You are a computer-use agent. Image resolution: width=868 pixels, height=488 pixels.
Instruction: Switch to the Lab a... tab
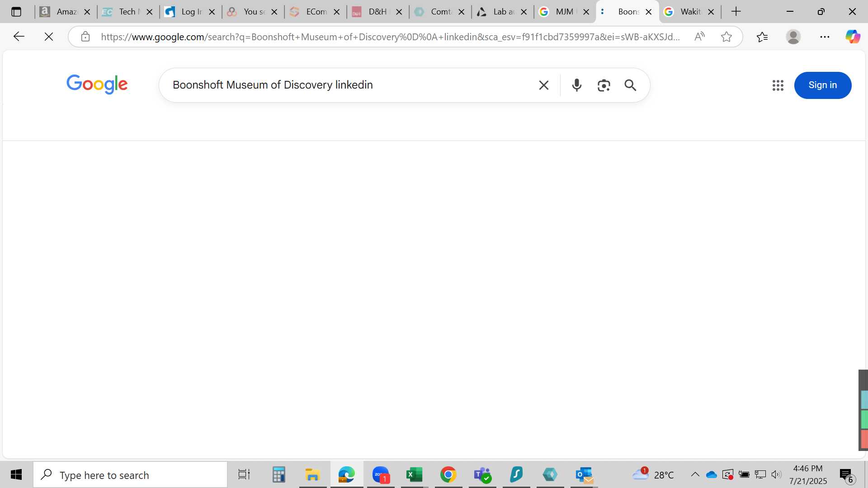pos(502,12)
